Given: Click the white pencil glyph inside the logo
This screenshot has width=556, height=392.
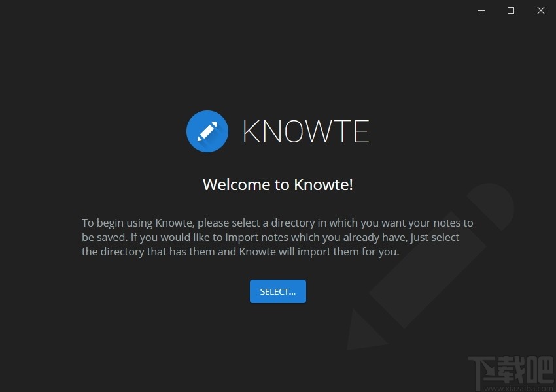Looking at the screenshot, I should (207, 131).
